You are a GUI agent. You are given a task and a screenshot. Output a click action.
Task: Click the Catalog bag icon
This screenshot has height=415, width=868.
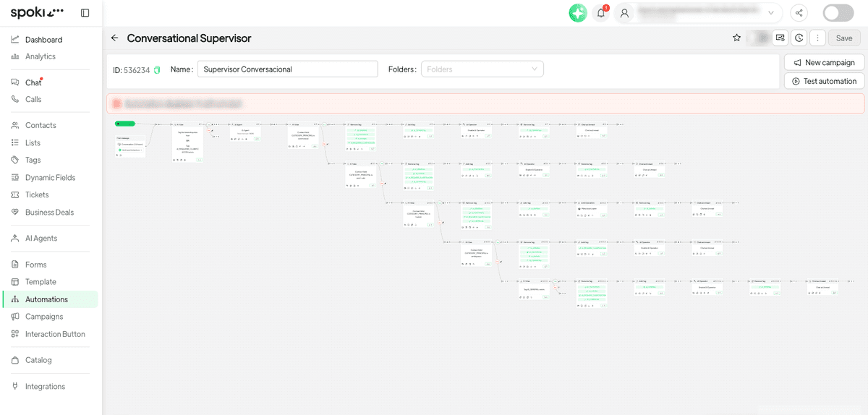pos(15,360)
